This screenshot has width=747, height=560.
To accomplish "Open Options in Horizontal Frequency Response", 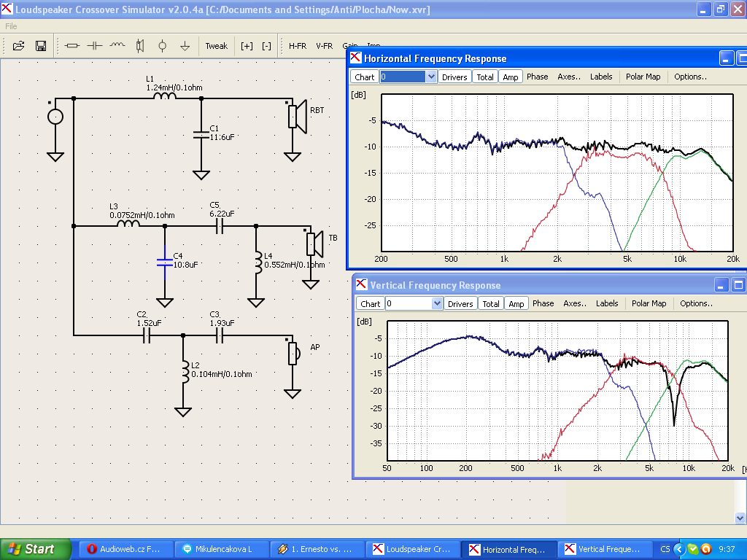I will click(690, 77).
